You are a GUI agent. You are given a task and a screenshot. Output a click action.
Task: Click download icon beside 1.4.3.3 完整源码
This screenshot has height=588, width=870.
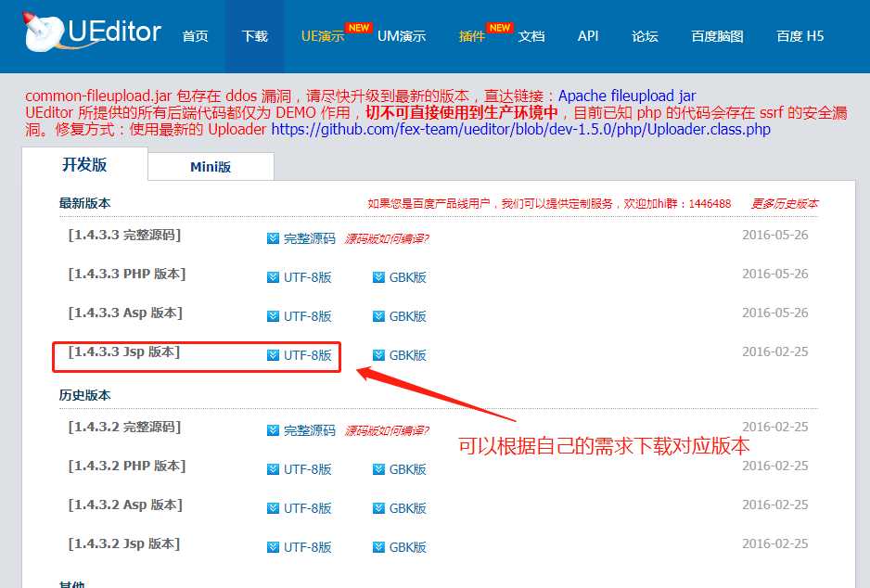click(273, 238)
